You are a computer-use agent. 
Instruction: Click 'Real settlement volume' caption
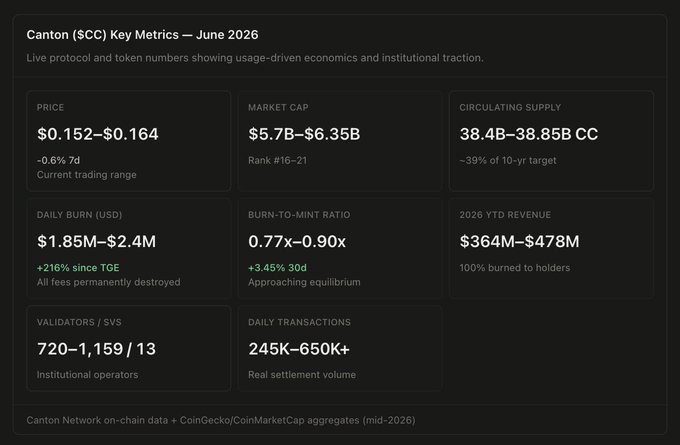pos(302,375)
